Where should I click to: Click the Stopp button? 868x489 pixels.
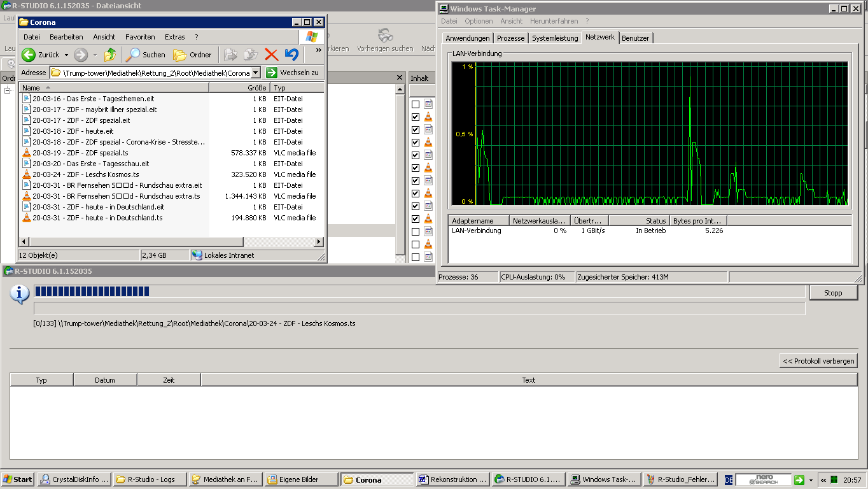[x=833, y=293]
